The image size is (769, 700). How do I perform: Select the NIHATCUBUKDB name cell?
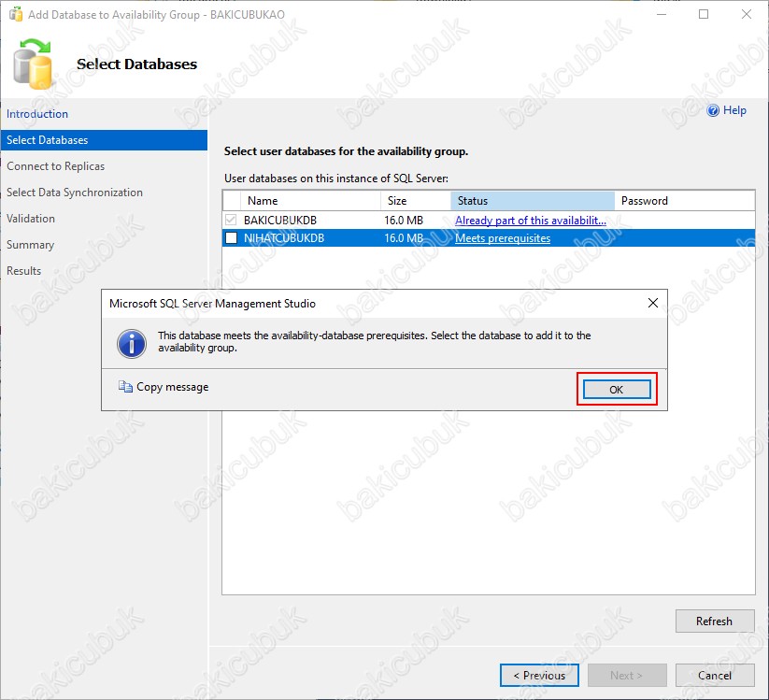point(284,238)
